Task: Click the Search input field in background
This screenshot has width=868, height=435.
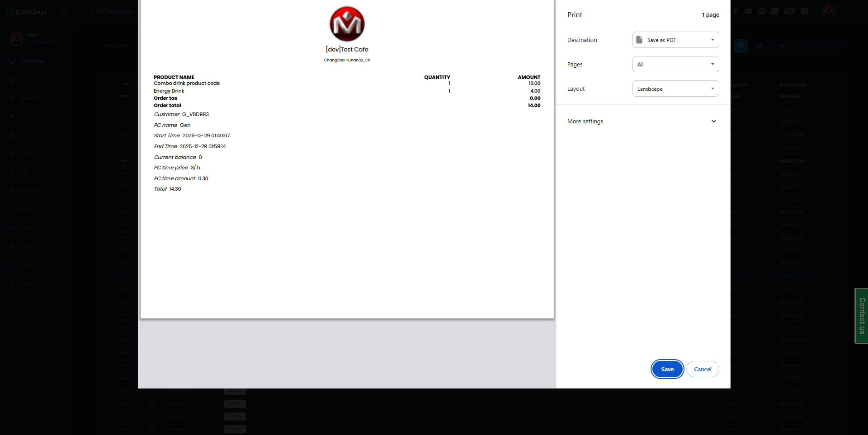Action: (823, 46)
